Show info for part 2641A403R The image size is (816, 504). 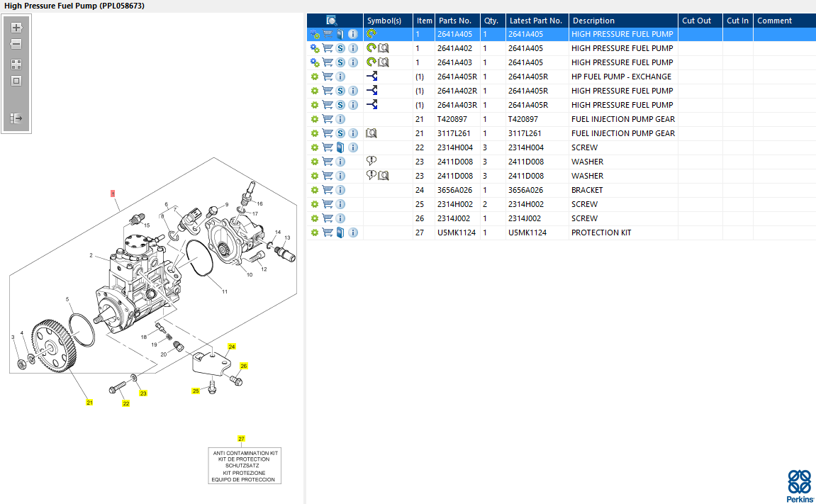pos(353,104)
